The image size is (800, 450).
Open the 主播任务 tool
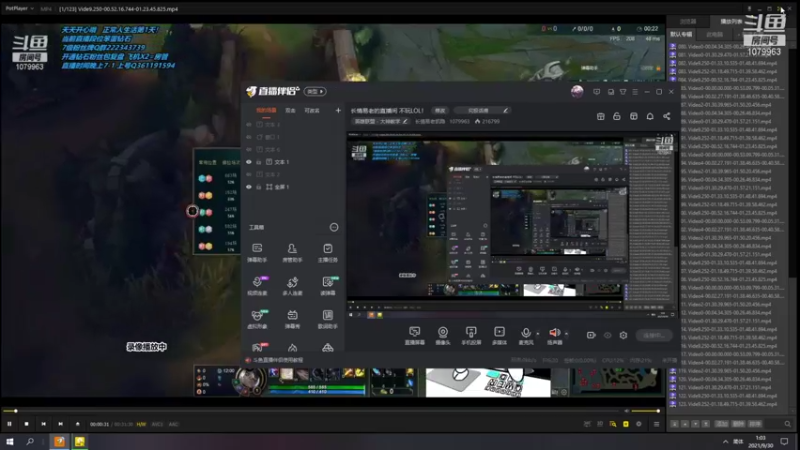tap(328, 252)
